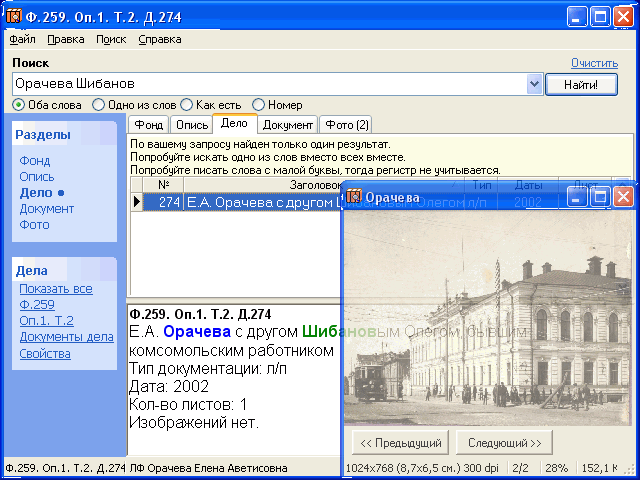Switch to the Документ tab
This screenshot has height=480, width=640.
[x=288, y=125]
